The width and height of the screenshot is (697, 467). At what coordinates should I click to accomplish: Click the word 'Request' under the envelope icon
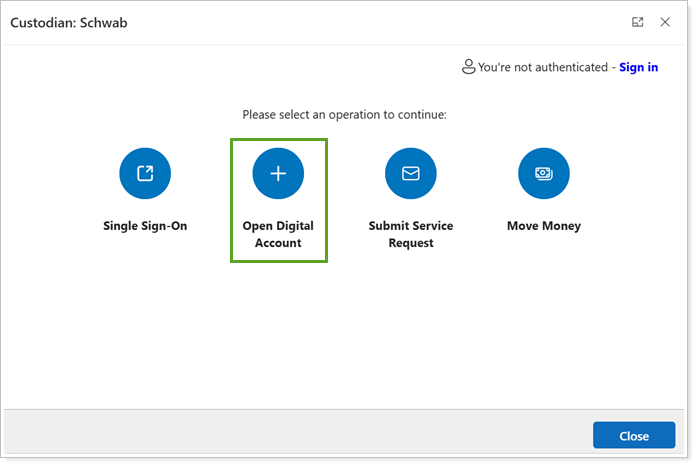click(410, 243)
